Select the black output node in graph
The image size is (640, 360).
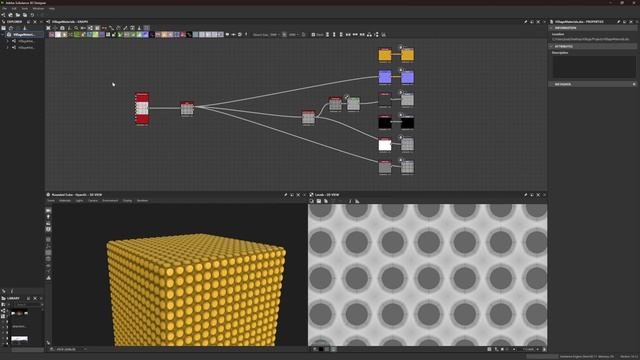(x=407, y=122)
